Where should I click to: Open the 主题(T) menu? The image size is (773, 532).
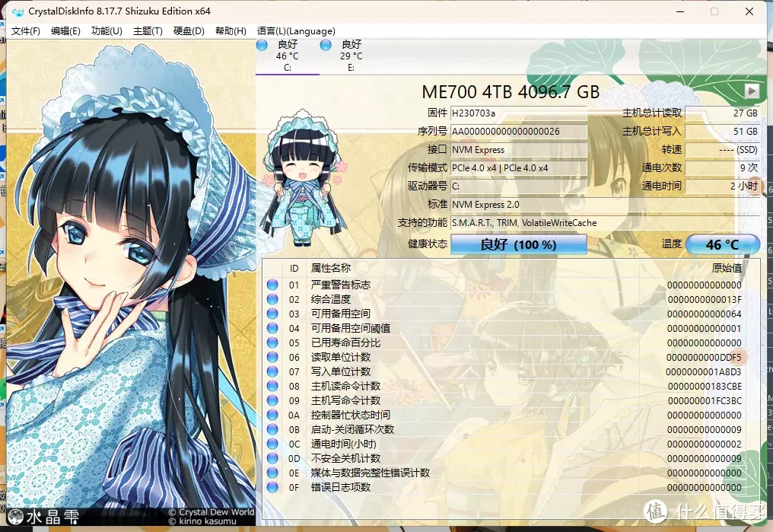click(148, 31)
